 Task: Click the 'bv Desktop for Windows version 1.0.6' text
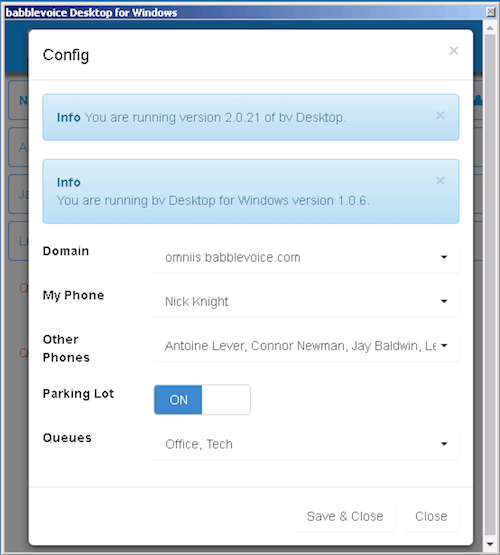[261, 200]
